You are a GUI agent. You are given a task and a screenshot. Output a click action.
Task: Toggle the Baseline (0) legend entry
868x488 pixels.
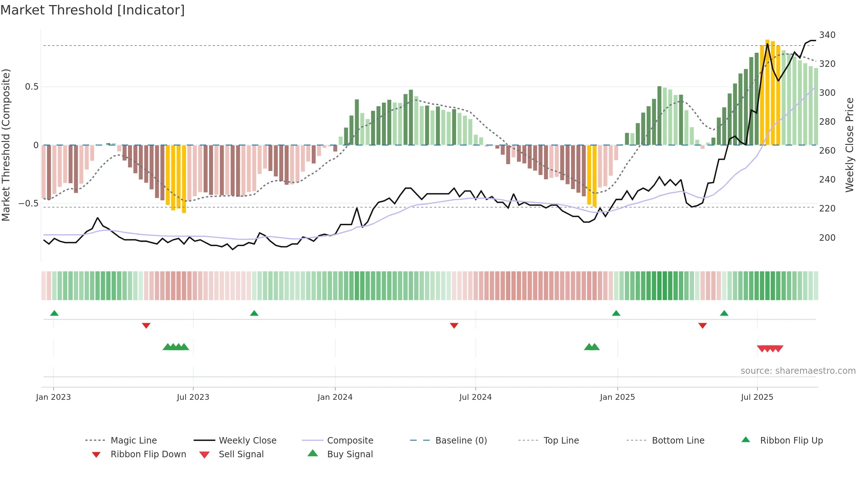click(x=448, y=440)
